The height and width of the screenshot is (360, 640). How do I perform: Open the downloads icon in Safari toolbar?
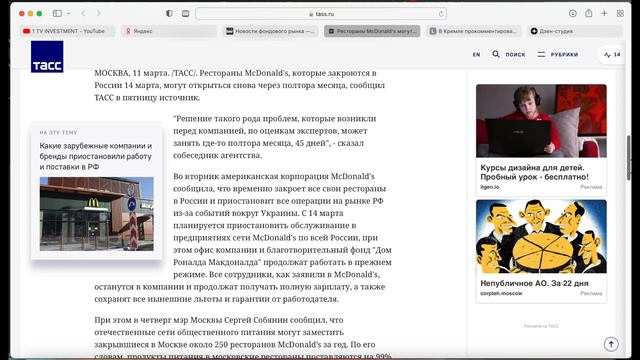click(x=573, y=13)
